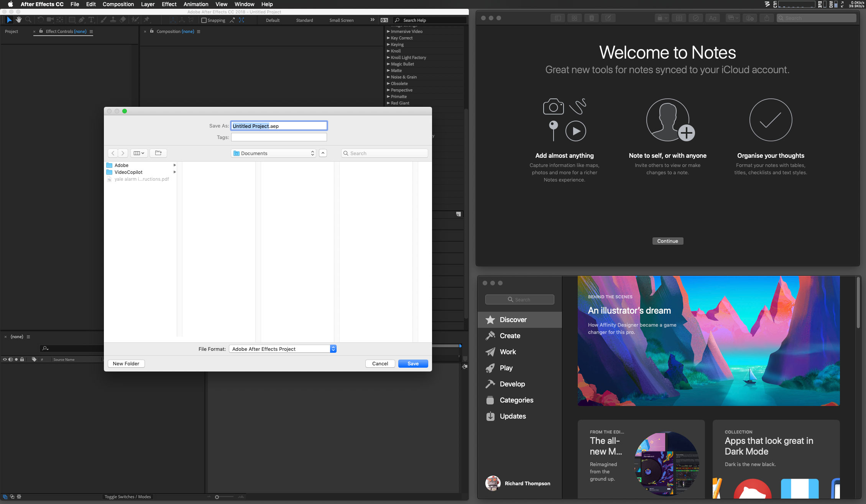Toggle the In/Out/Duration pane icon in timeline
This screenshot has height=504, width=866.
coord(19,497)
